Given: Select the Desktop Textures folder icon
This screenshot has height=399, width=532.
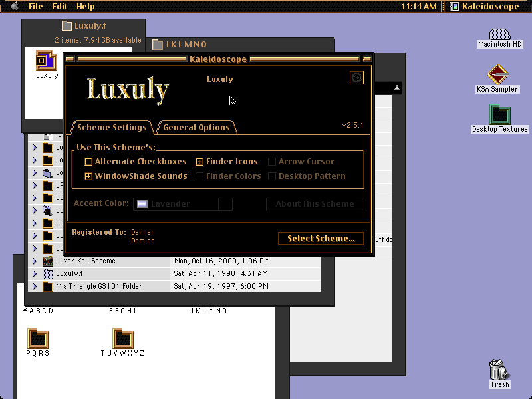Looking at the screenshot, I should click(500, 114).
